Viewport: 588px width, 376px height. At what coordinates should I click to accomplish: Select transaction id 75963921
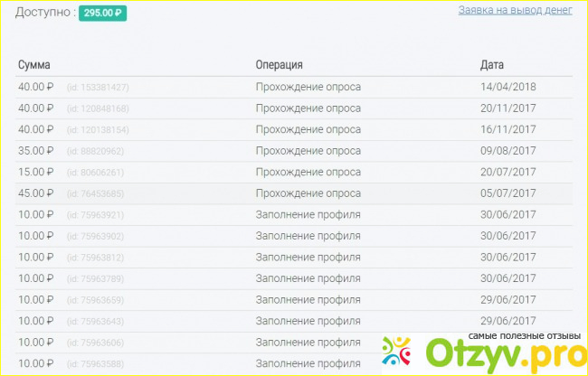pos(95,215)
